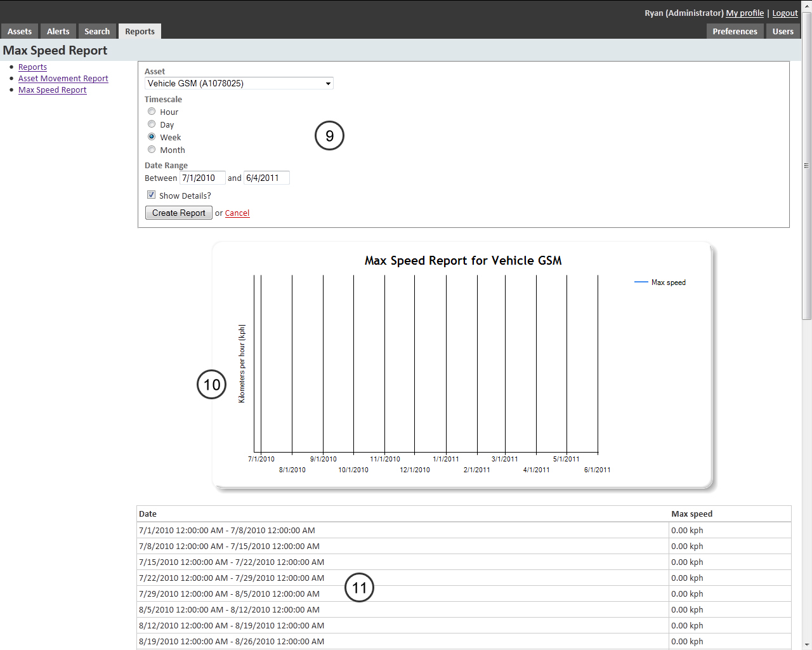Select the Hour timescale radio button
The height and width of the screenshot is (650, 812).
(152, 111)
